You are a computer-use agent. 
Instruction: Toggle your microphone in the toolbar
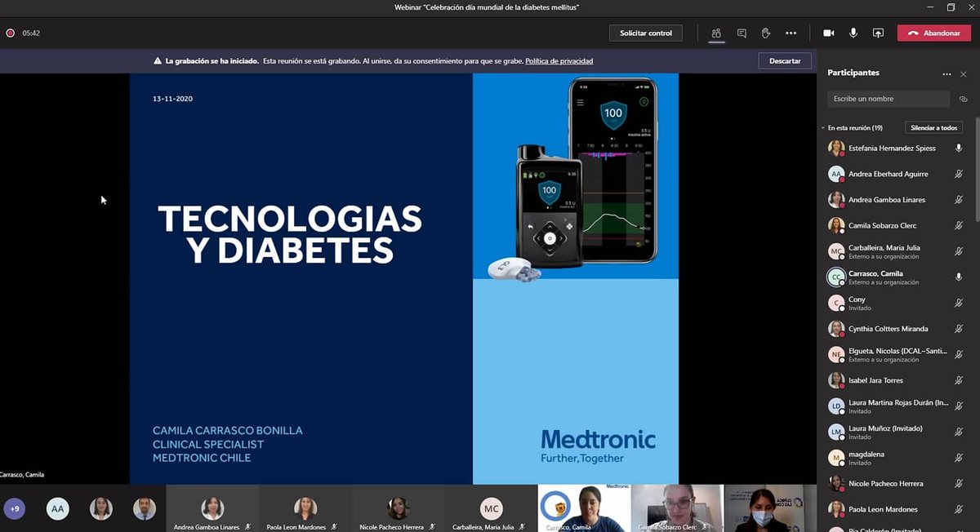(853, 33)
